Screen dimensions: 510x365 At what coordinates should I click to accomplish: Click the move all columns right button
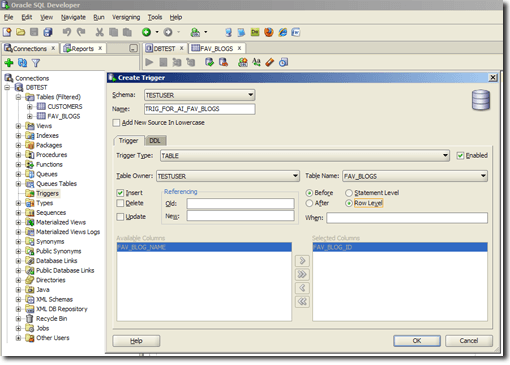pyautogui.click(x=302, y=274)
